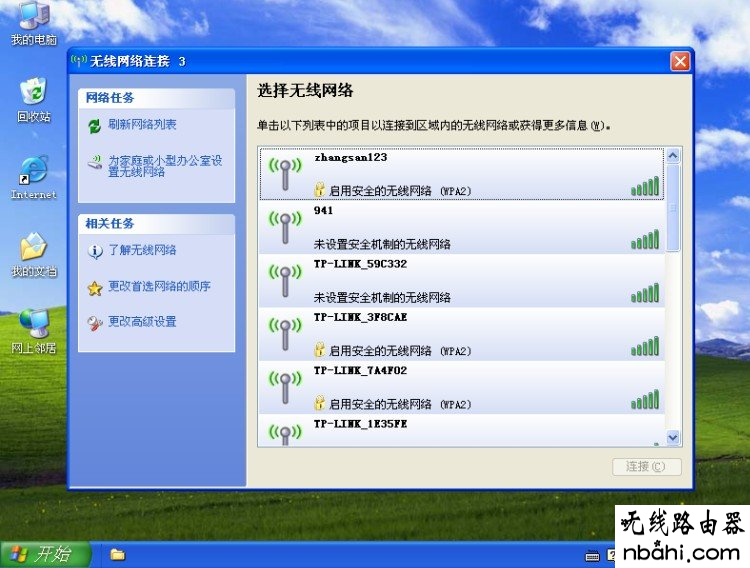The image size is (750, 568).
Task: Click the padlock icon on TP-LINK_7A4F02 entry
Action: pos(320,403)
